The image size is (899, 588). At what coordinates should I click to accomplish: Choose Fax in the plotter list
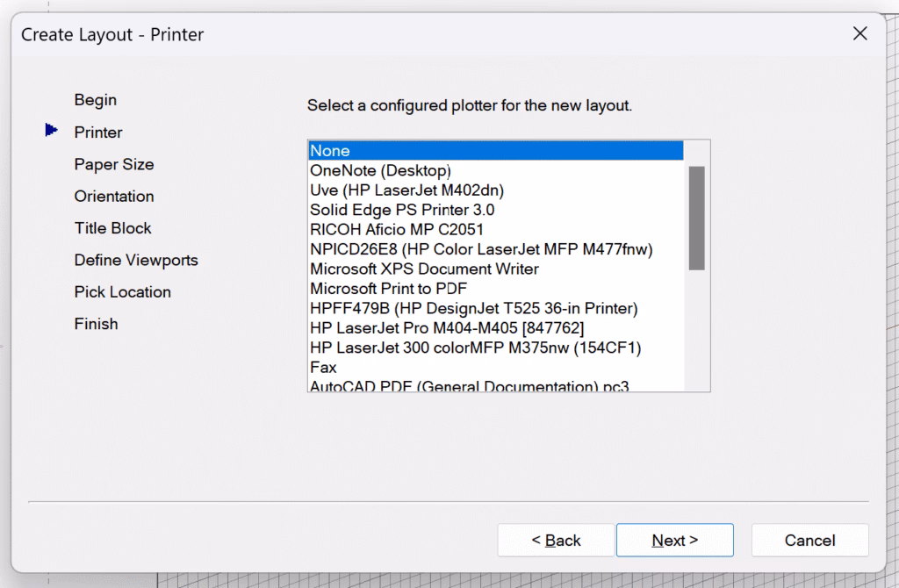496,368
